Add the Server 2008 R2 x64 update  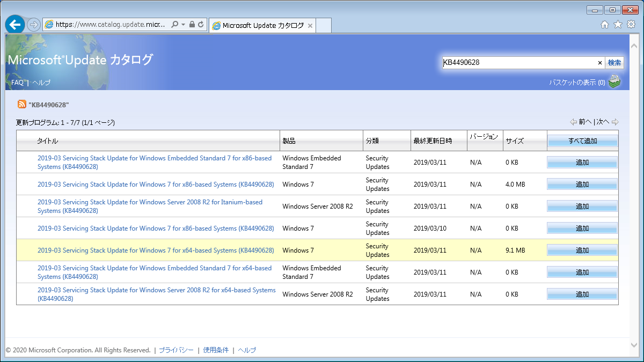click(582, 294)
